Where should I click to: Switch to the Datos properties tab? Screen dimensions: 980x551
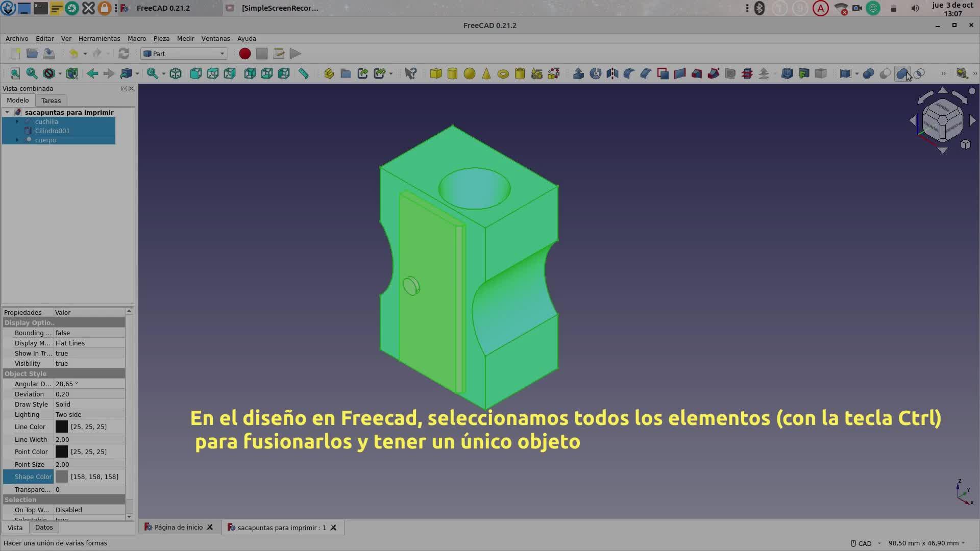pos(44,528)
